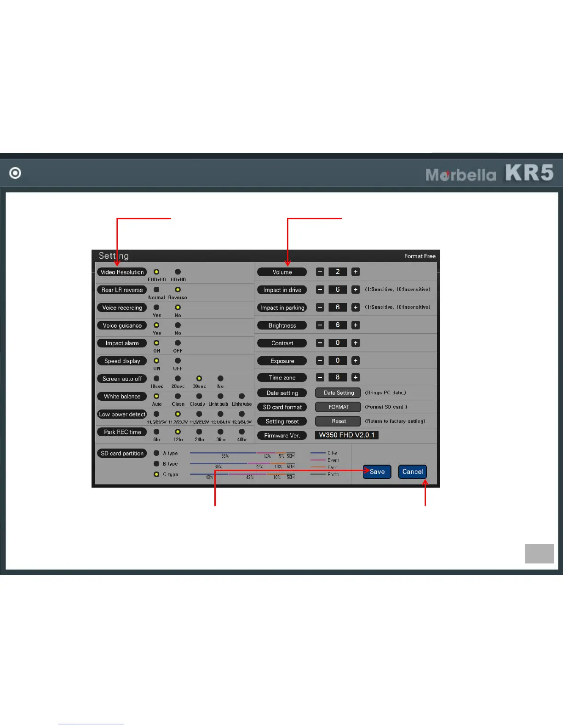563x728 pixels.
Task: Set Park REC time to 48hr
Action: (241, 432)
